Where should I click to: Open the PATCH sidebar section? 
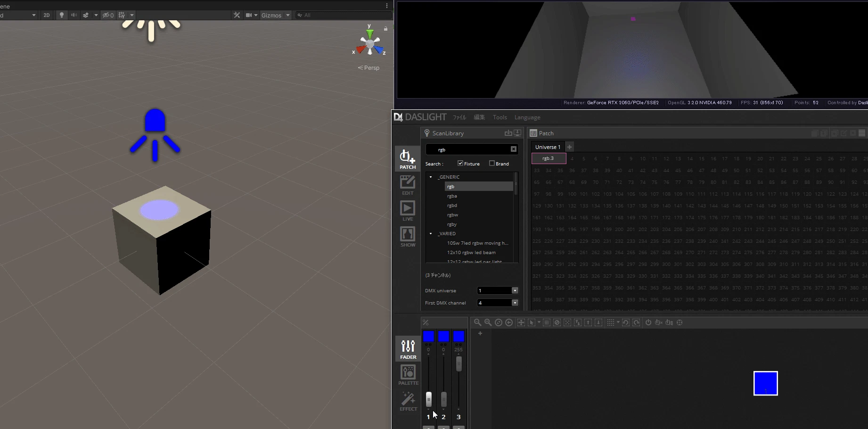408,159
